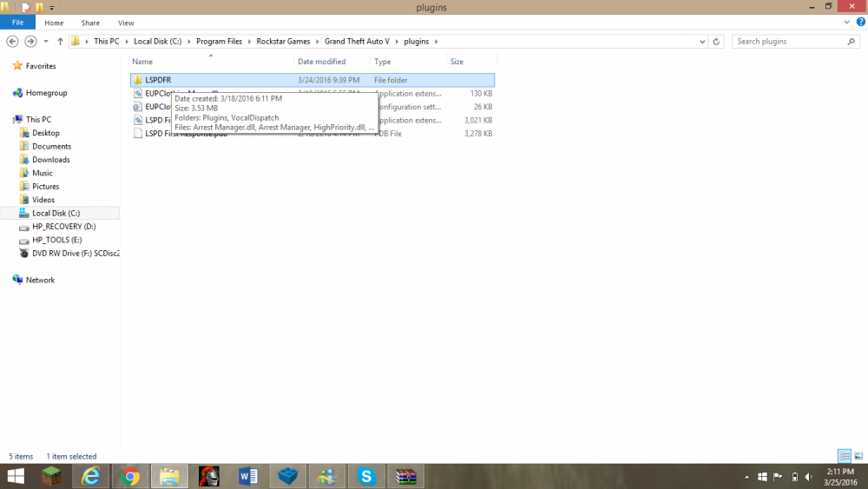Jump to Grand Theft Auto V breadcrumb
Screen dimensions: 868x489
point(357,42)
